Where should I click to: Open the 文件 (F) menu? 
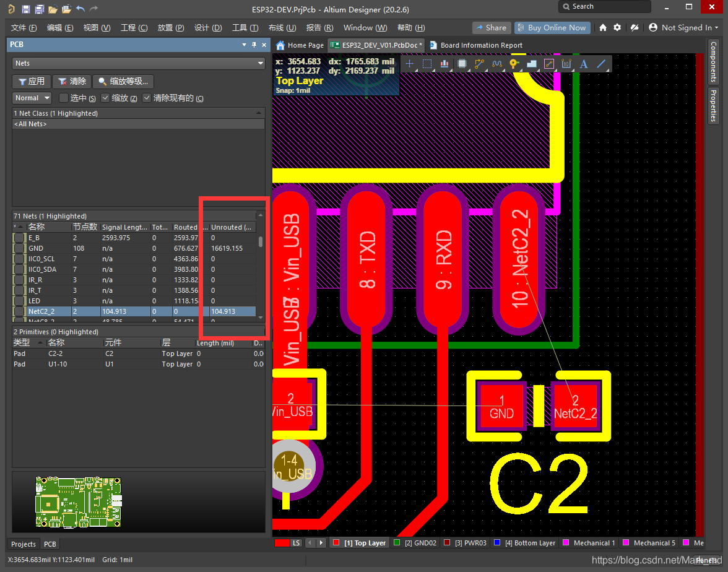24,28
